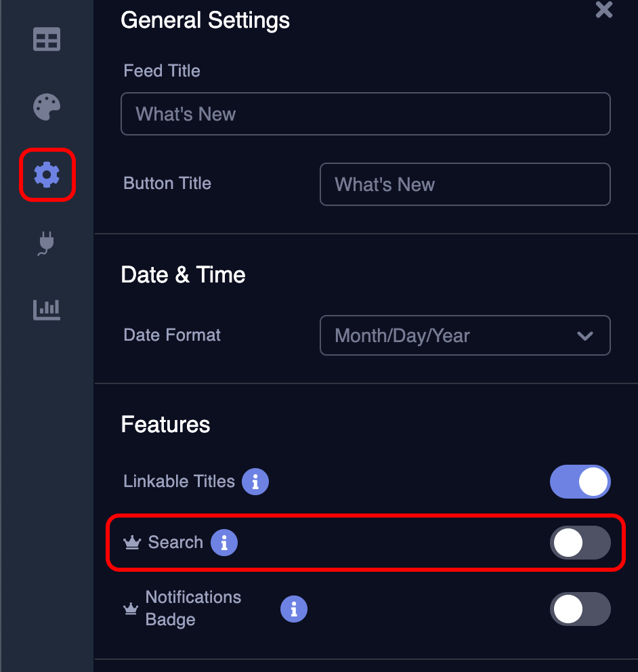Click the Date Format chevron arrow
Screen dimensions: 638x672
pyautogui.click(x=585, y=336)
